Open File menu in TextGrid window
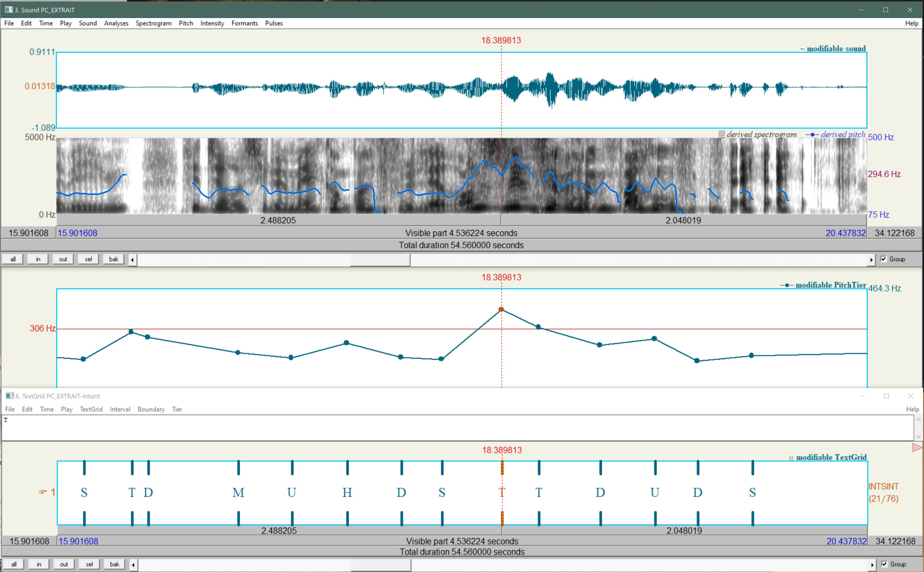924x572 pixels. [10, 409]
